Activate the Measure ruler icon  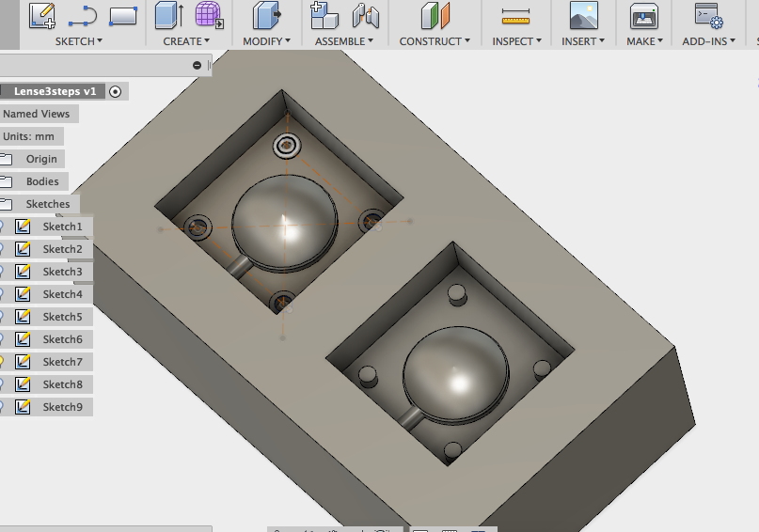click(x=515, y=17)
